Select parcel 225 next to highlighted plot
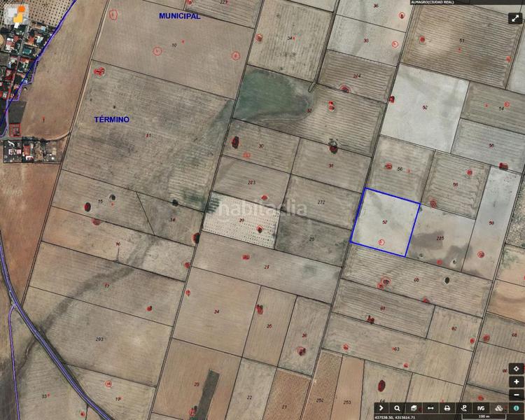525x420 pixels. (440, 239)
